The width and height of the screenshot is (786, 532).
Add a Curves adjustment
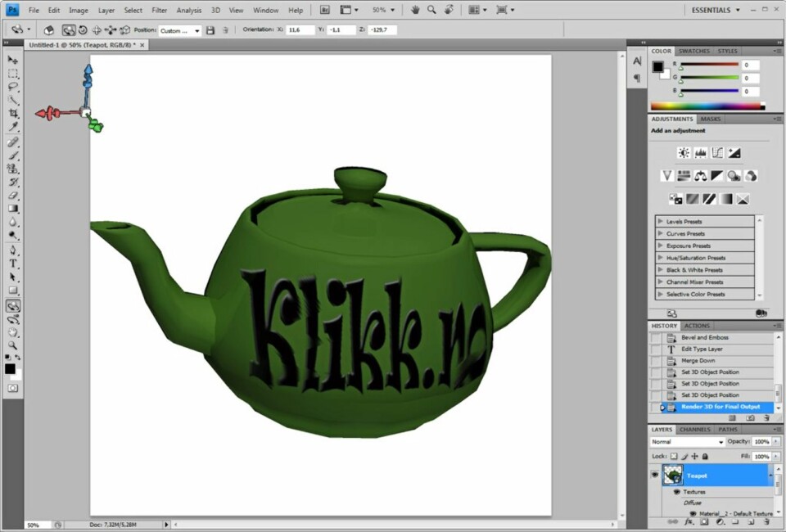pos(717,153)
